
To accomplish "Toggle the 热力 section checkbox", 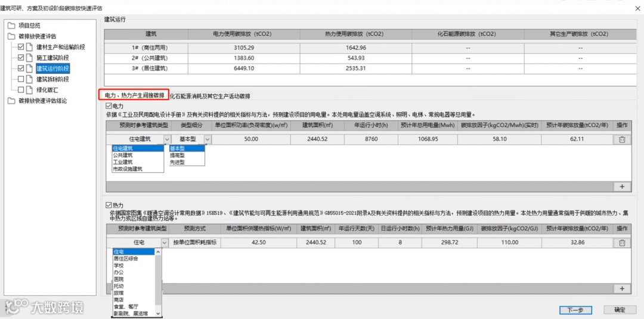I will [x=109, y=205].
